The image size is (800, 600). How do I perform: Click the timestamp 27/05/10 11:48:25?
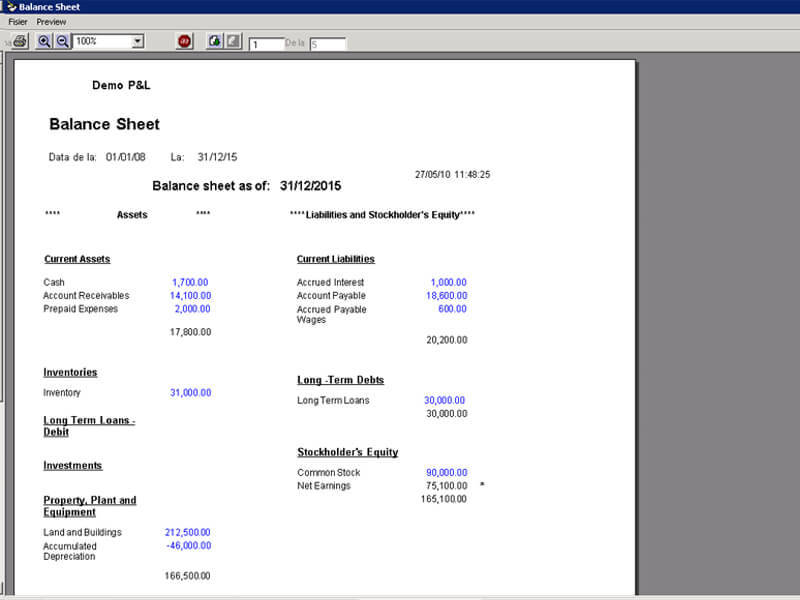point(453,174)
